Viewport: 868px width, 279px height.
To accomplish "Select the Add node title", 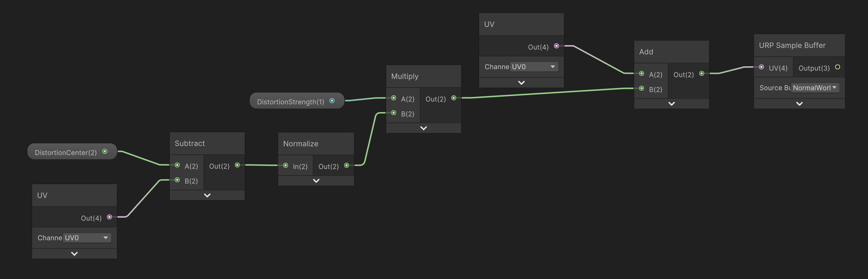I will point(646,52).
